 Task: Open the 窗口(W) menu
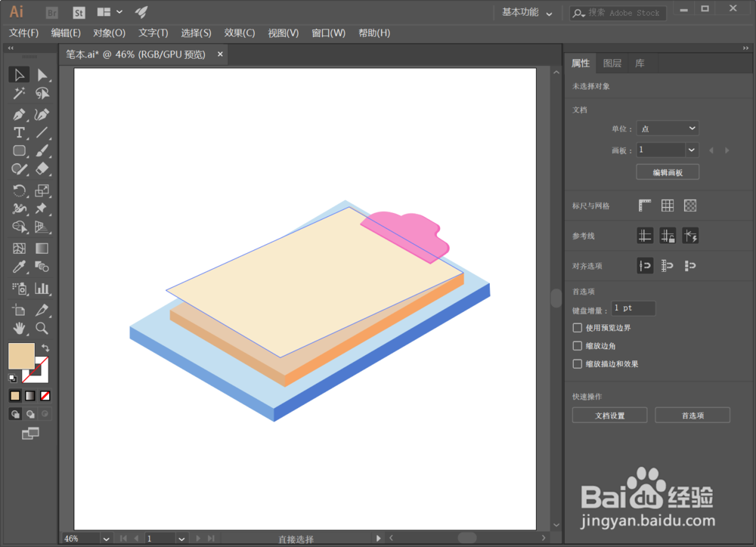point(328,32)
